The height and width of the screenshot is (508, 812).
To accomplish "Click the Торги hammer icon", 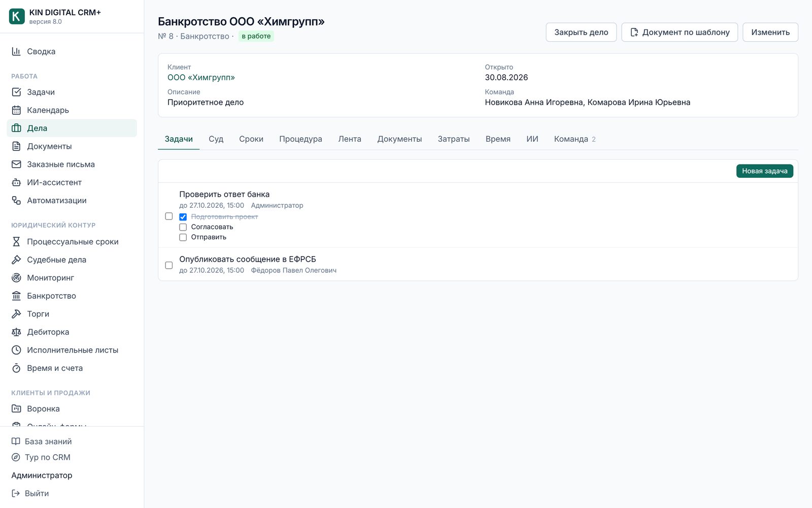I will [x=16, y=314].
